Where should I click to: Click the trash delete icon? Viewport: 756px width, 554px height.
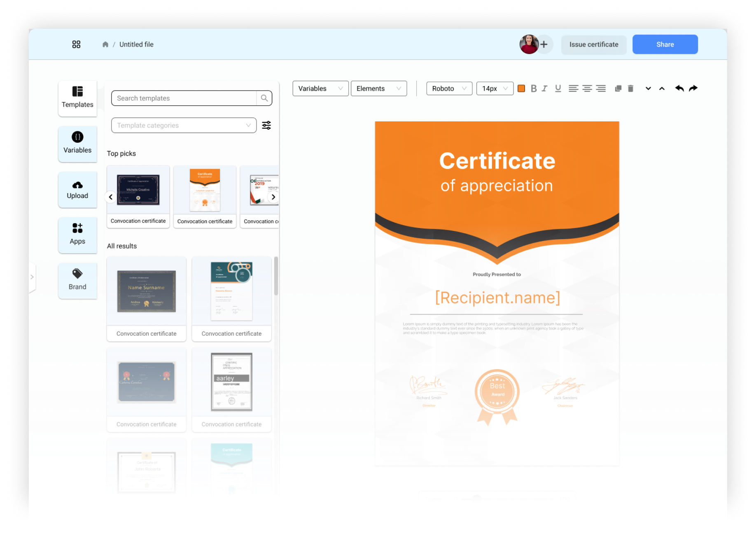[x=630, y=88]
